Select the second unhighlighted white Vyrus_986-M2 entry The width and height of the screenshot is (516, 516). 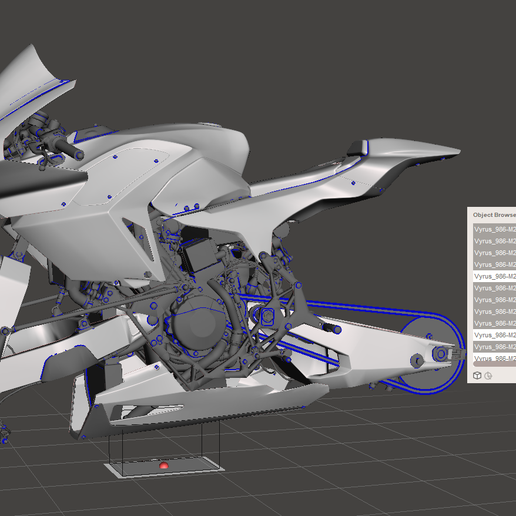coord(494,335)
